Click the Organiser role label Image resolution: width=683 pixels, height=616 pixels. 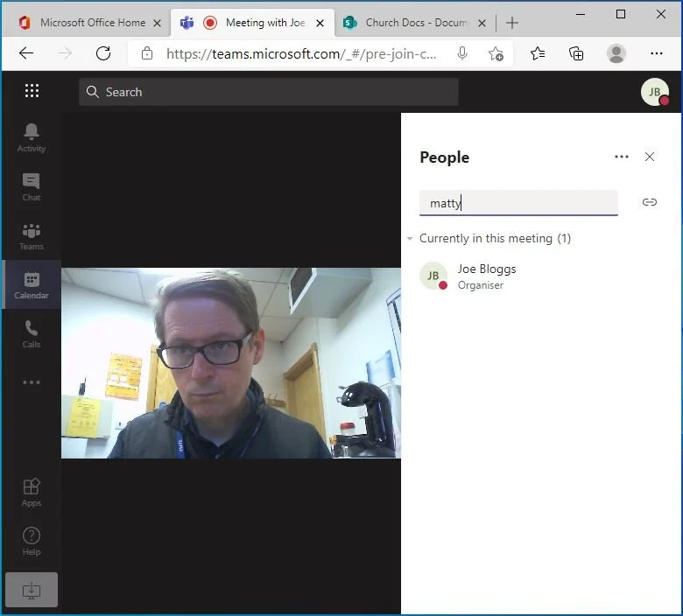pyautogui.click(x=481, y=285)
